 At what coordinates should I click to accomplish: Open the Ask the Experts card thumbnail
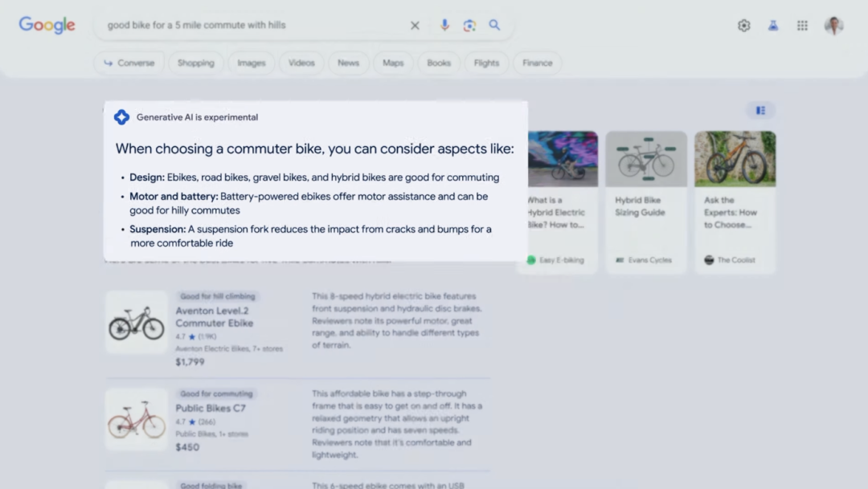point(735,159)
